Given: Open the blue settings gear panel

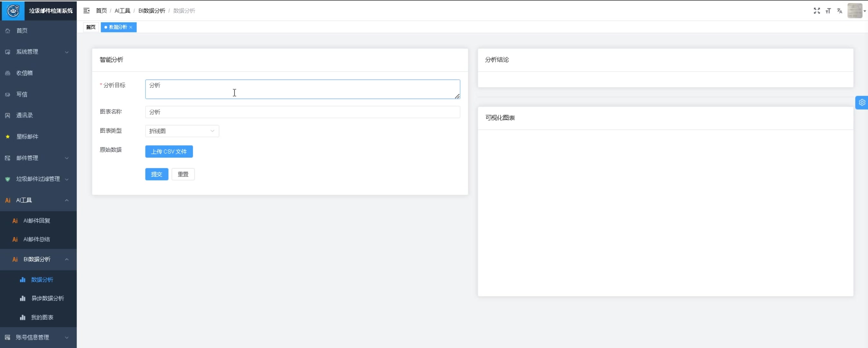Looking at the screenshot, I should pyautogui.click(x=862, y=102).
